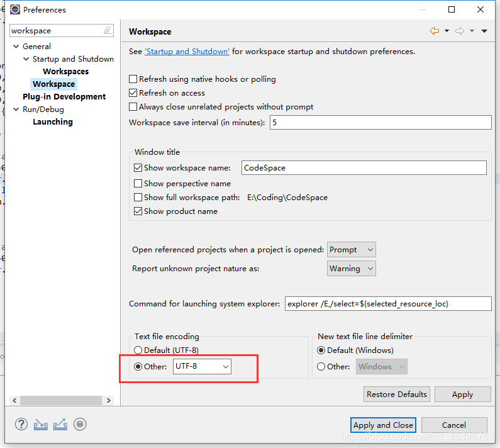Collapse the General tree node
Screen dimensions: 500x448
tap(16, 47)
